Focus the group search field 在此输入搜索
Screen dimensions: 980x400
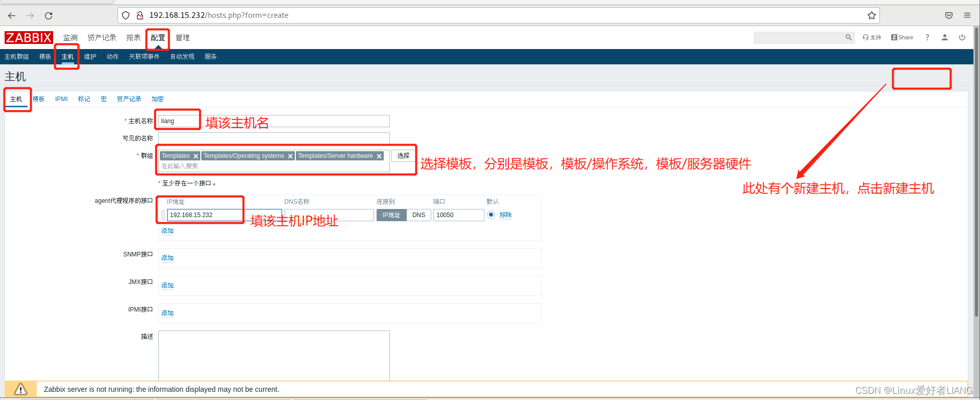(274, 166)
